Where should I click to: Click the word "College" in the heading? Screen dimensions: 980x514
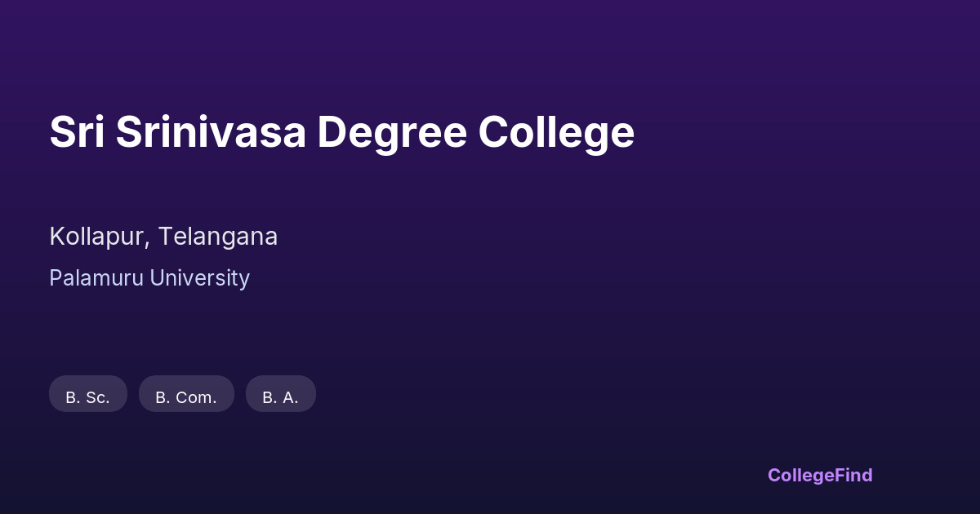coord(556,132)
